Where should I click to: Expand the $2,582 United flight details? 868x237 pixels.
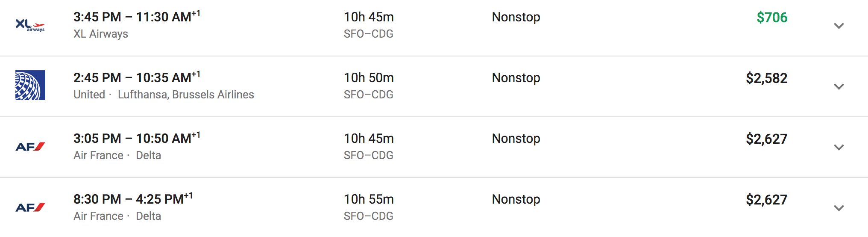click(x=839, y=86)
